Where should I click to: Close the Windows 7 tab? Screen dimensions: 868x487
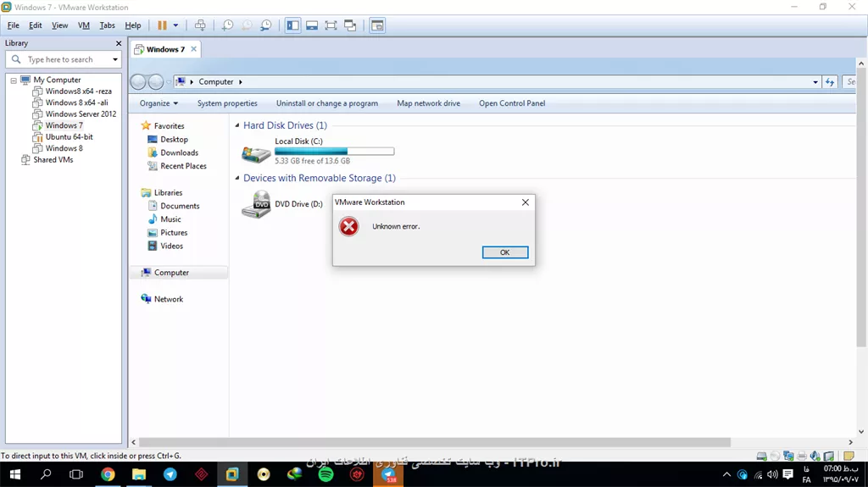click(194, 49)
